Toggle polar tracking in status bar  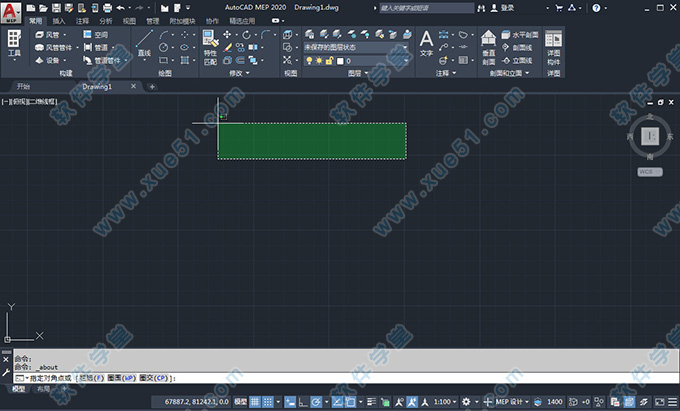click(316, 402)
